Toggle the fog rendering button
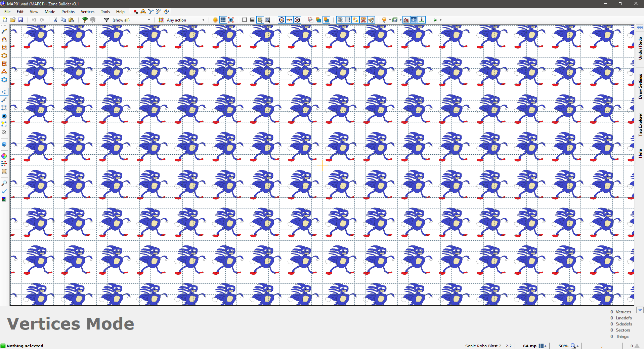The height and width of the screenshot is (349, 644). pyautogui.click(x=406, y=20)
